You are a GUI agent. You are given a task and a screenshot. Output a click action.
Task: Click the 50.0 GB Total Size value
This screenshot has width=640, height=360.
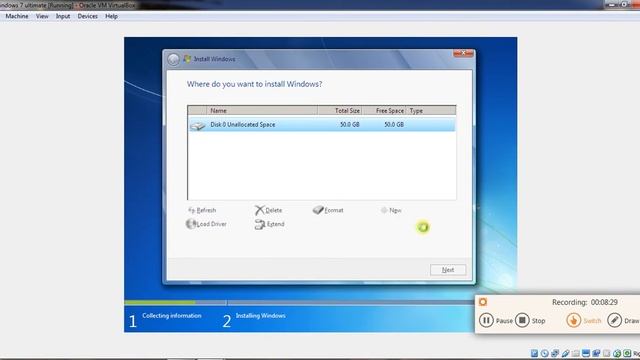coord(350,124)
